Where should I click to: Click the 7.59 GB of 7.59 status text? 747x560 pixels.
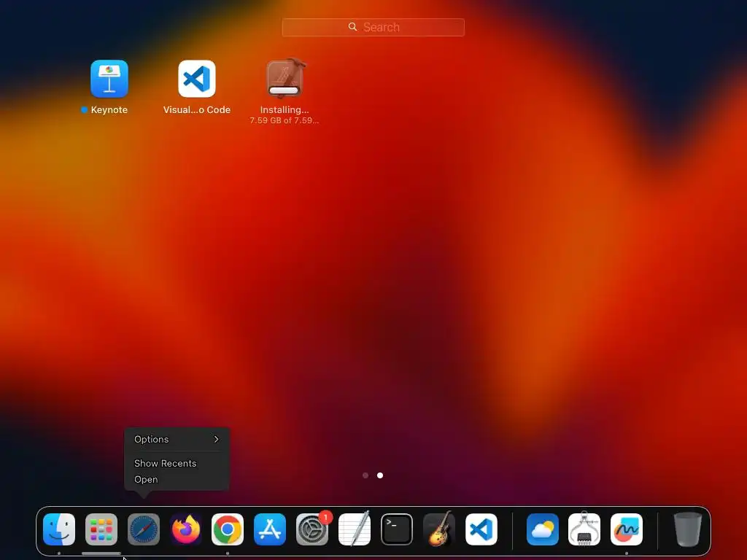pos(285,120)
